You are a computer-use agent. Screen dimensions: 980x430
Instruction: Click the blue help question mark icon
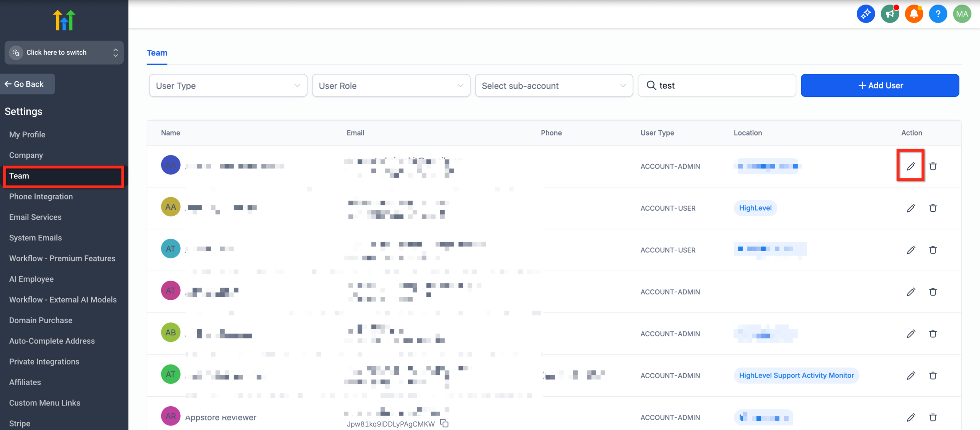click(x=938, y=14)
